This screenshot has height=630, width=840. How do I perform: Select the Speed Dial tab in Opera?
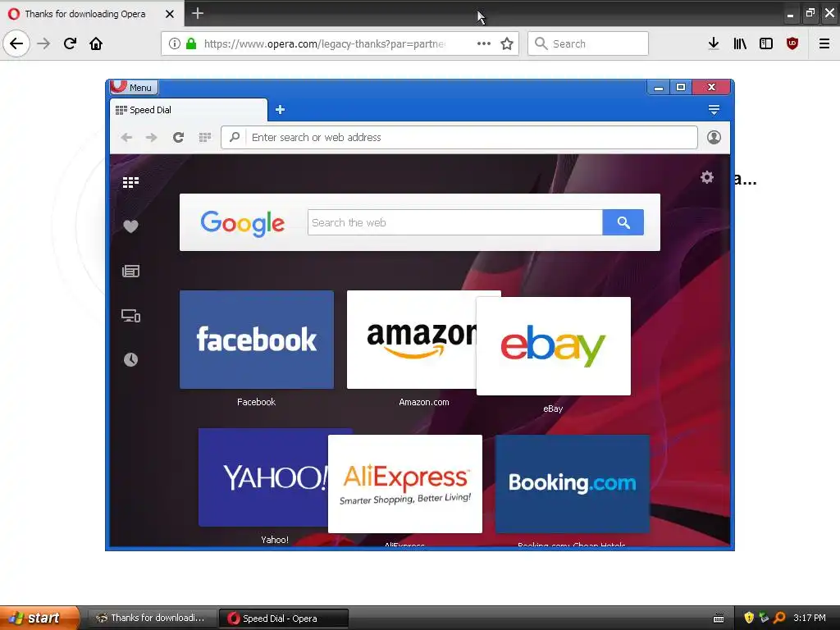189,110
